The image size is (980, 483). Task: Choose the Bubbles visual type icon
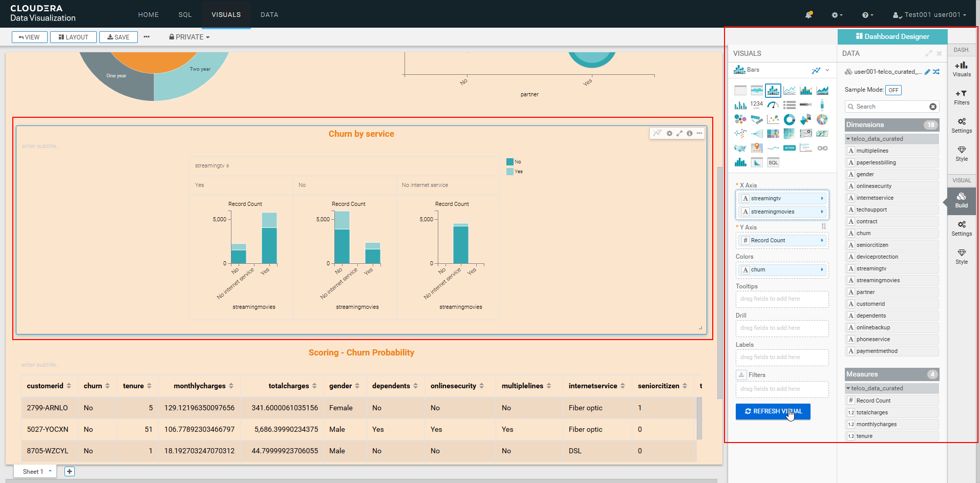click(x=740, y=119)
